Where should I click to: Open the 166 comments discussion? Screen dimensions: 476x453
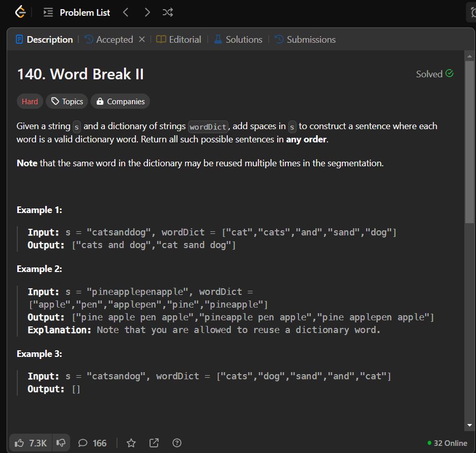tap(93, 443)
